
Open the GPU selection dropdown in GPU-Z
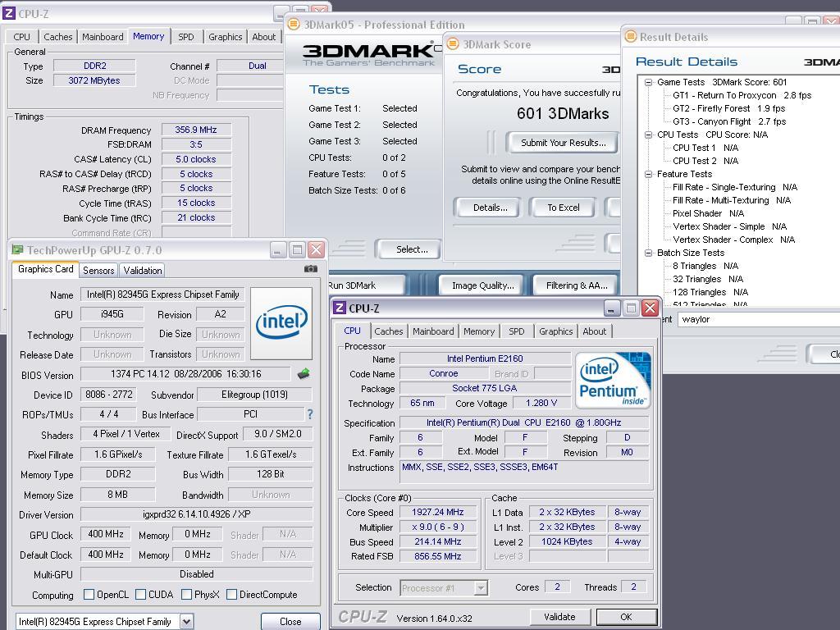click(186, 622)
